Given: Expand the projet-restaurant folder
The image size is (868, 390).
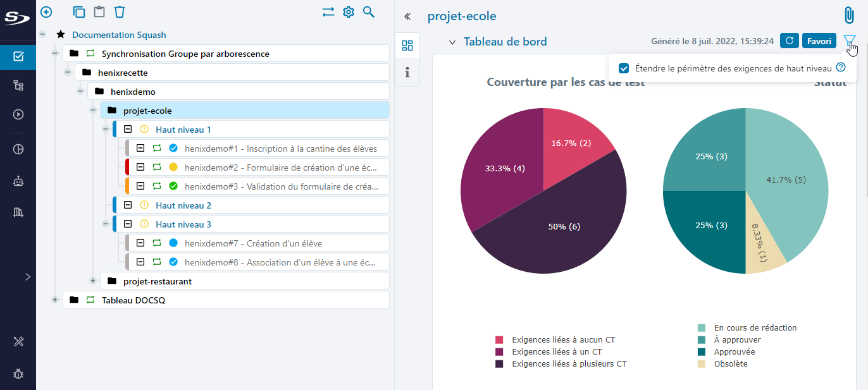Looking at the screenshot, I should click(93, 281).
